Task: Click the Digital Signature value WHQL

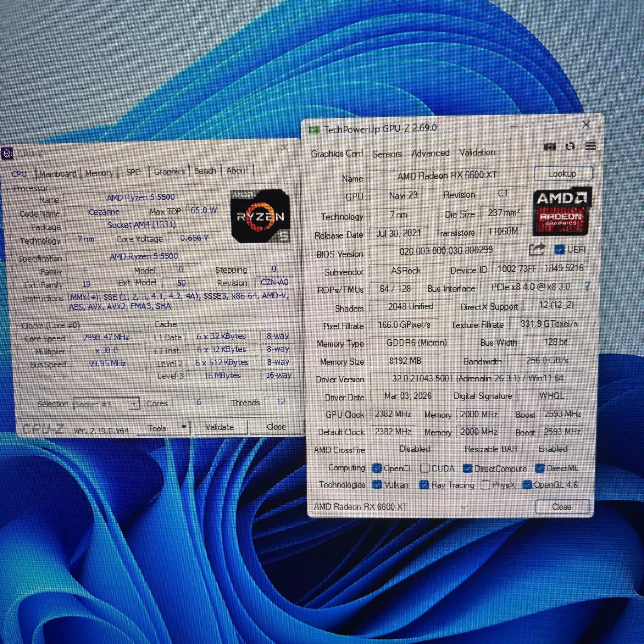Action: [x=552, y=396]
